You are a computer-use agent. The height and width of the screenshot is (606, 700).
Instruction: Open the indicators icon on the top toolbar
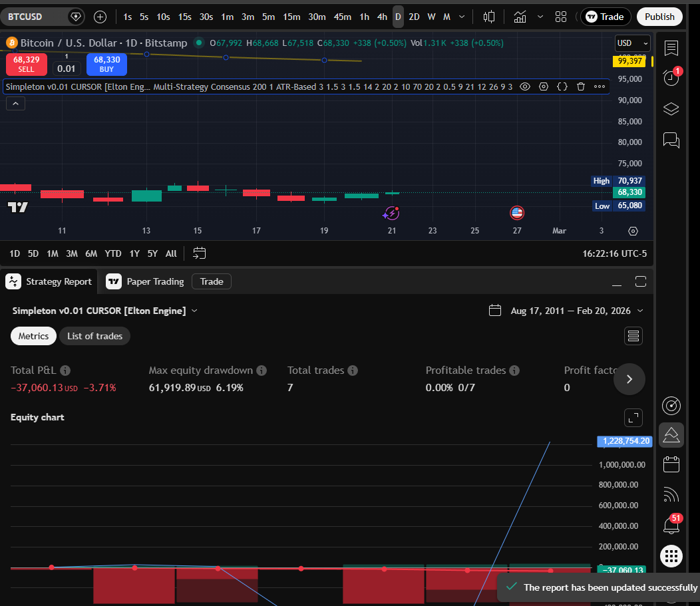[520, 16]
